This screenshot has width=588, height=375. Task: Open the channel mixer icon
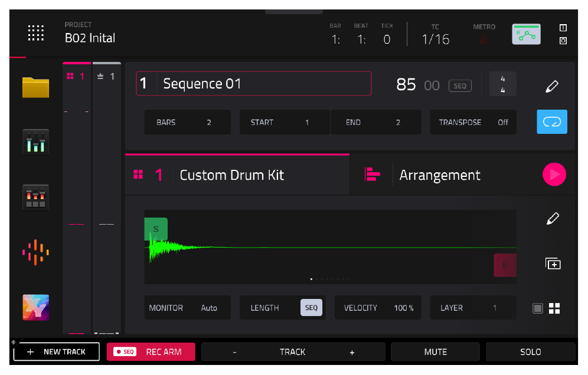pos(35,142)
